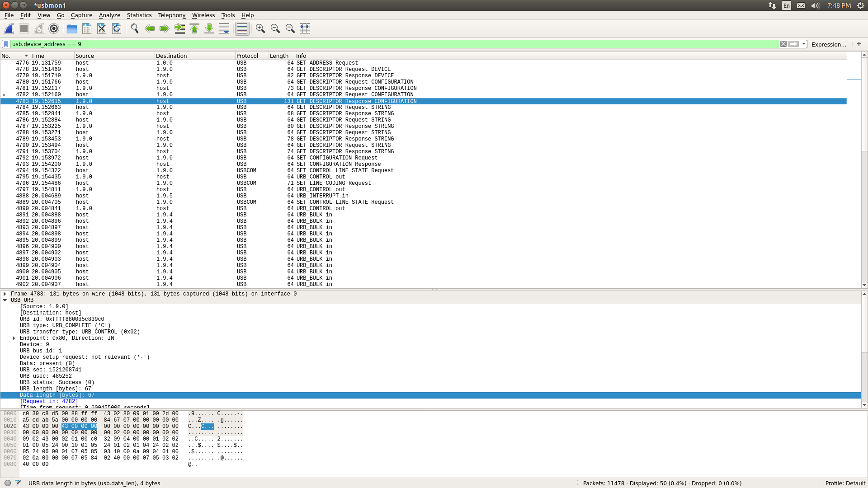Toggle packet list colorization

(x=242, y=28)
